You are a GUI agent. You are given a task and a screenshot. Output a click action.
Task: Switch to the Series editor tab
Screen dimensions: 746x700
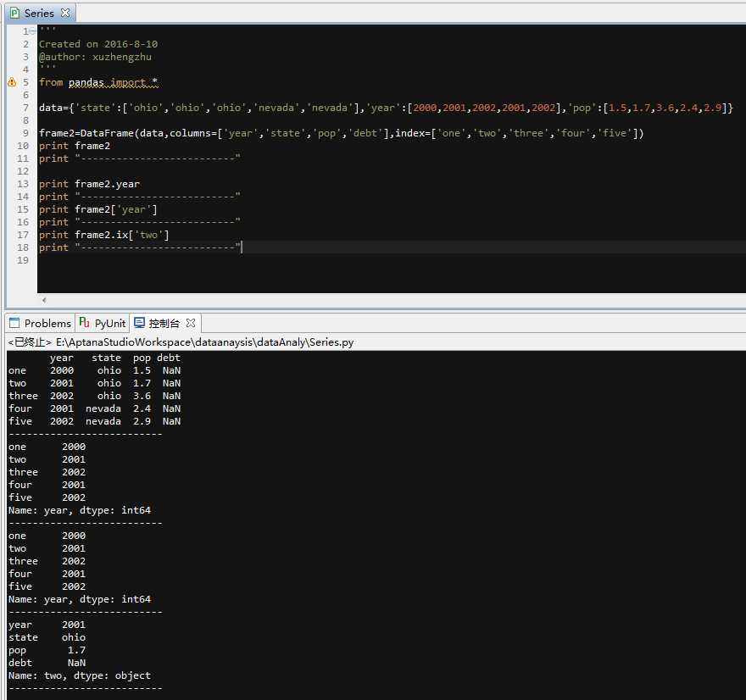(39, 14)
